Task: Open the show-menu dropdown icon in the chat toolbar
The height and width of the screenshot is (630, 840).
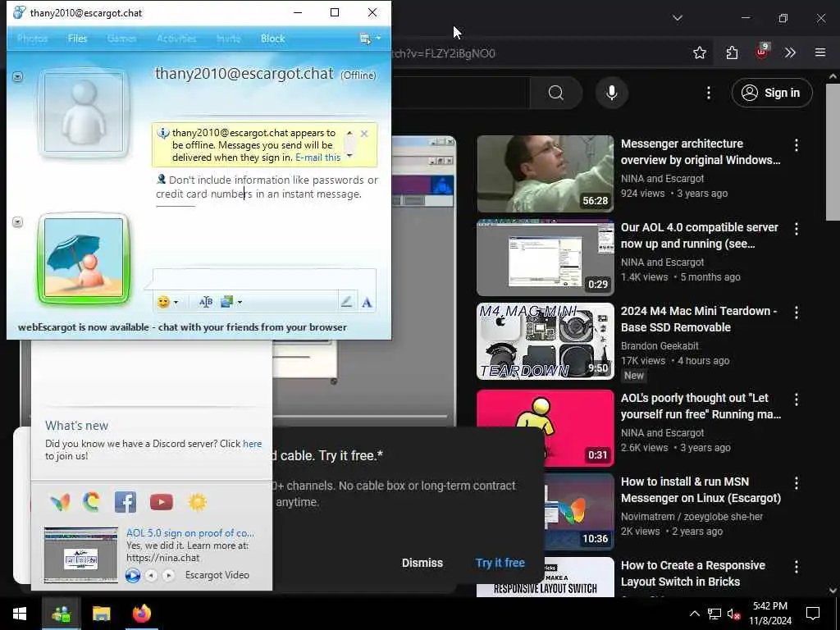Action: click(370, 39)
